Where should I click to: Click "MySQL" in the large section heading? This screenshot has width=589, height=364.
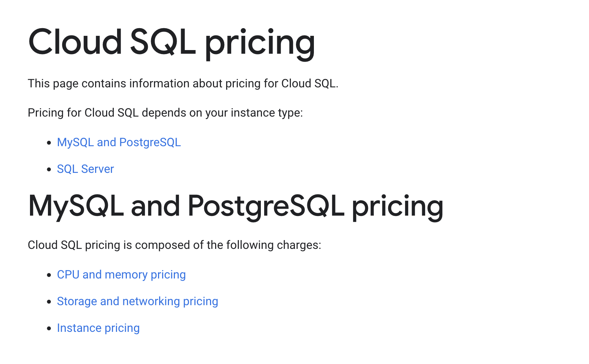pos(76,206)
